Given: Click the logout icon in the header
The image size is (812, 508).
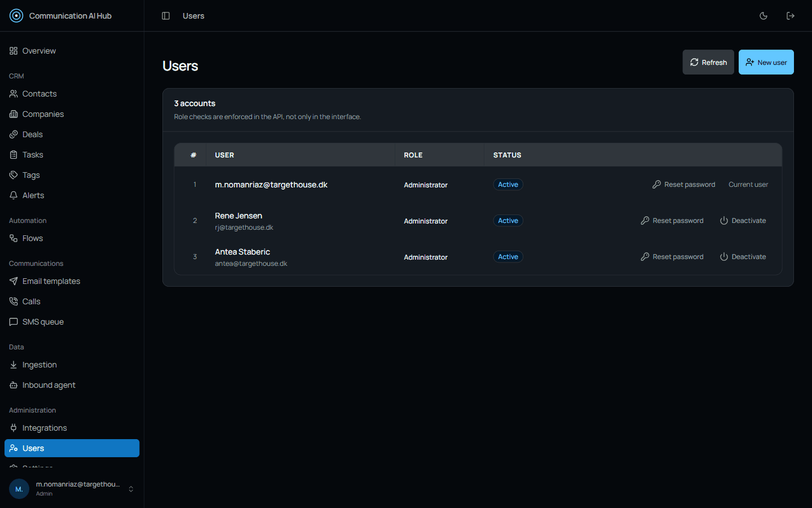Looking at the screenshot, I should (791, 16).
